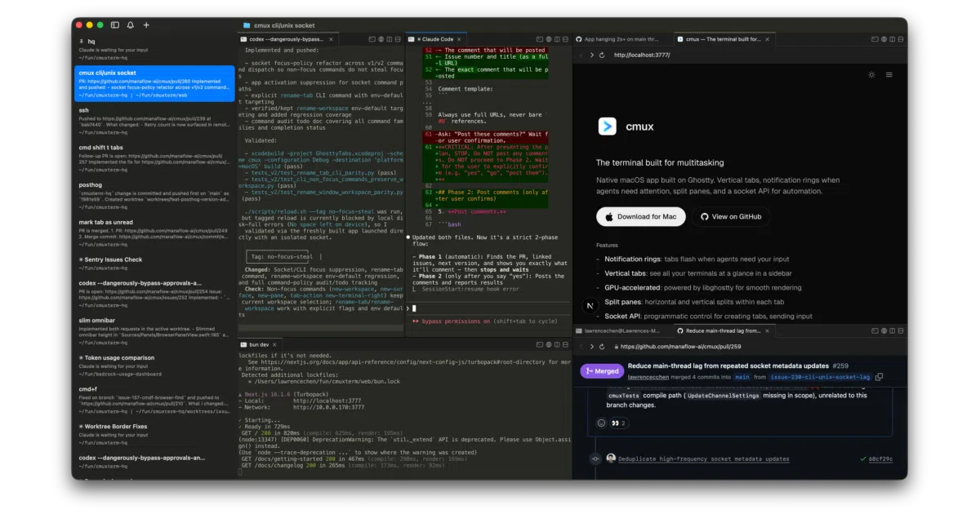The width and height of the screenshot is (980, 514).
Task: Switch to App hanging 2s+ on main thread tab
Action: coord(622,39)
